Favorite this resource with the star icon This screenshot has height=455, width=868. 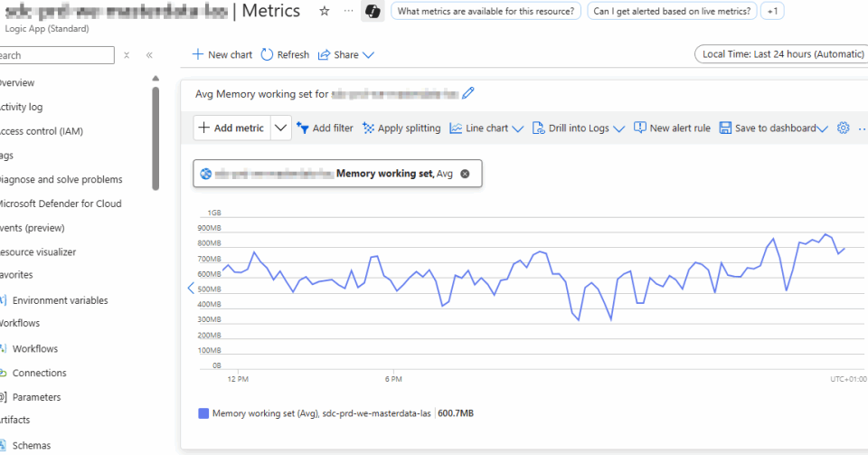click(325, 11)
